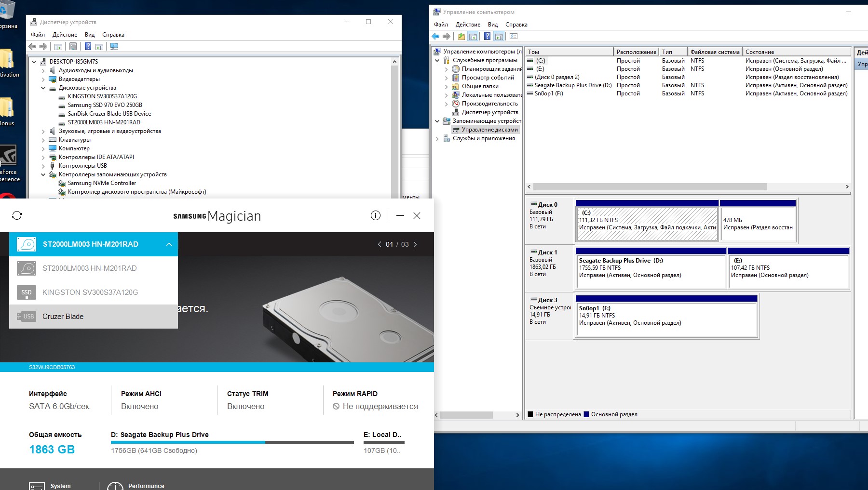
Task: Expand the Службы и приложения node
Action: [437, 138]
